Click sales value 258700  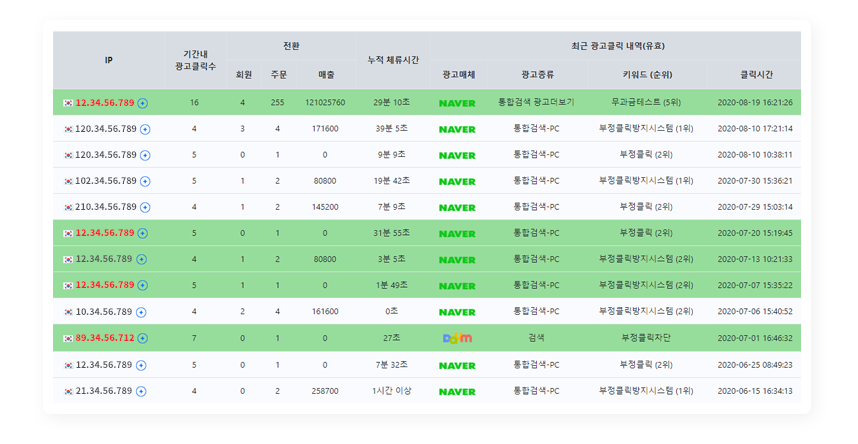(325, 391)
